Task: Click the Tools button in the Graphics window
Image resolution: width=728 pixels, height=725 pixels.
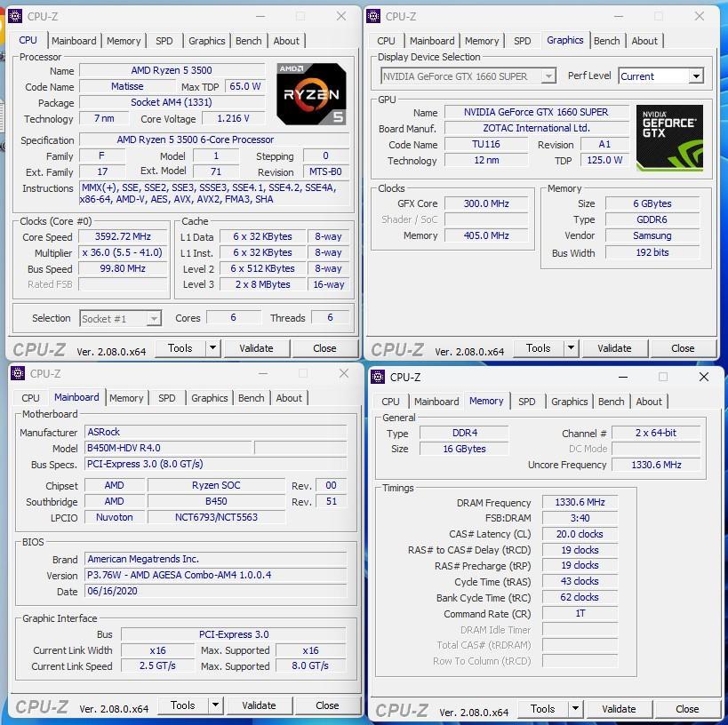Action: tap(539, 347)
